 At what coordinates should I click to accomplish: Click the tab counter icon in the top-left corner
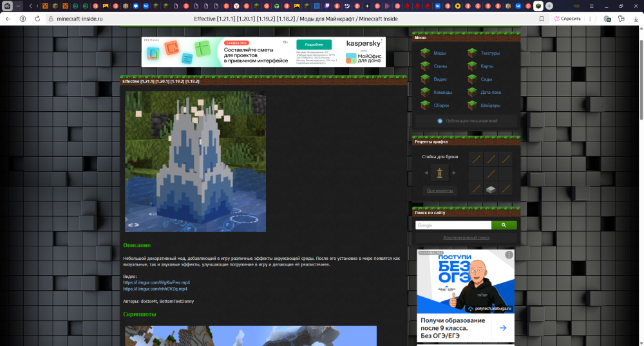click(x=7, y=6)
